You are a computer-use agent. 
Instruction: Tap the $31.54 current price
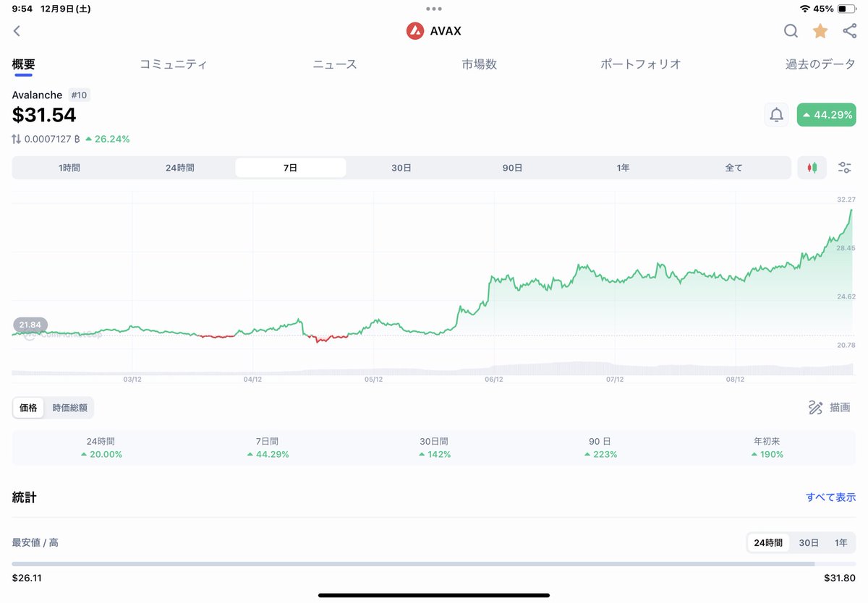(44, 115)
